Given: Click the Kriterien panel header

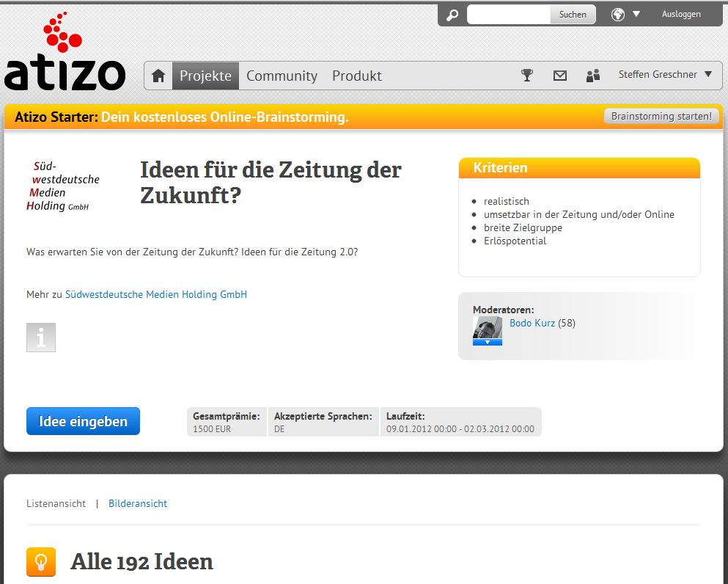Looking at the screenshot, I should (x=579, y=168).
